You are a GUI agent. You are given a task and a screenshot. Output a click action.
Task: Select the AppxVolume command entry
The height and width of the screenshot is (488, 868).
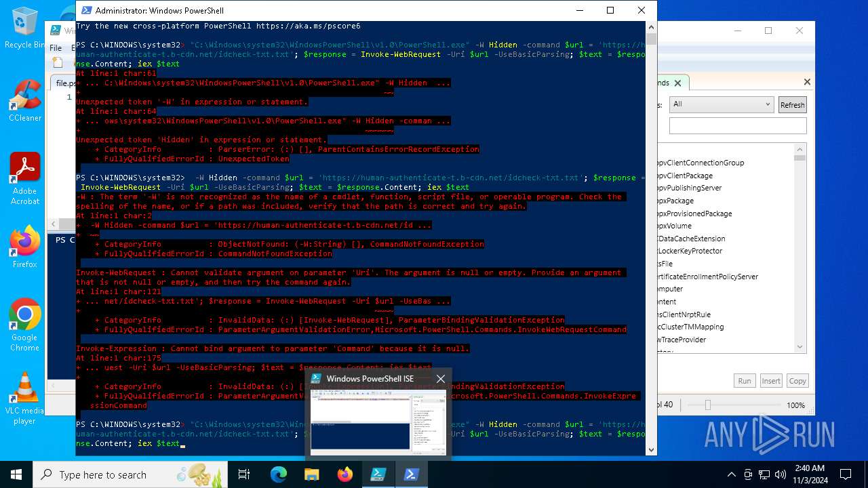pyautogui.click(x=675, y=226)
